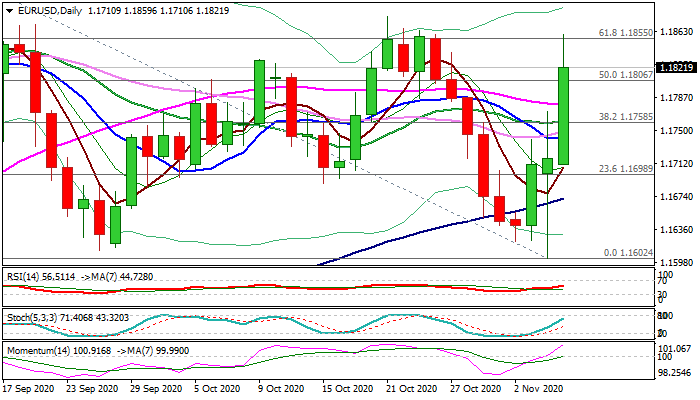Click the latest large green candlestick

click(564, 115)
